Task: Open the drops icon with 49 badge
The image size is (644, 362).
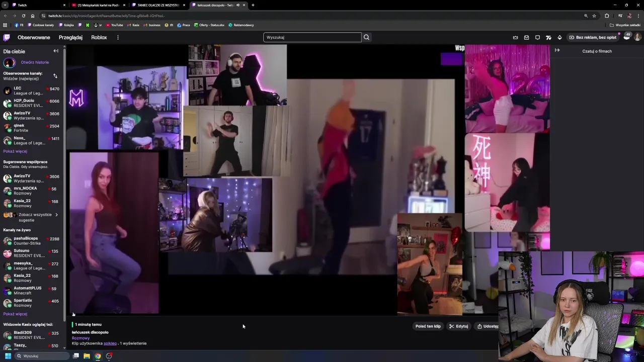Action: pos(627,37)
